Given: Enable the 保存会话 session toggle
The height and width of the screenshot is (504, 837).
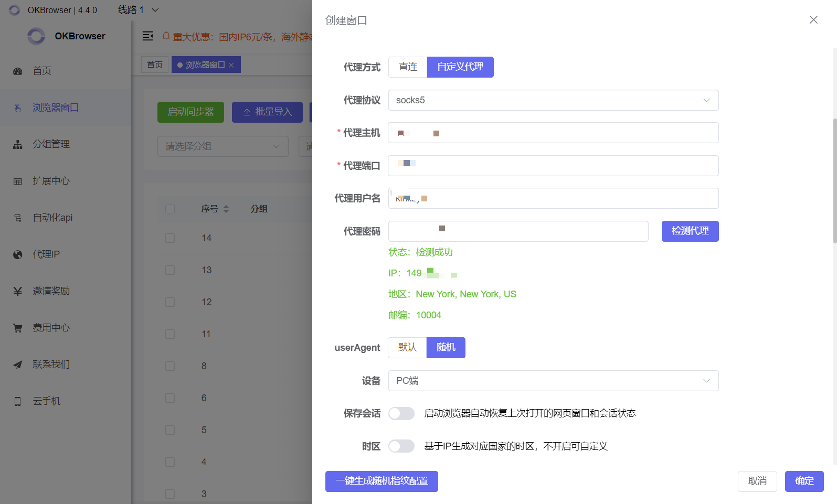Looking at the screenshot, I should [401, 414].
